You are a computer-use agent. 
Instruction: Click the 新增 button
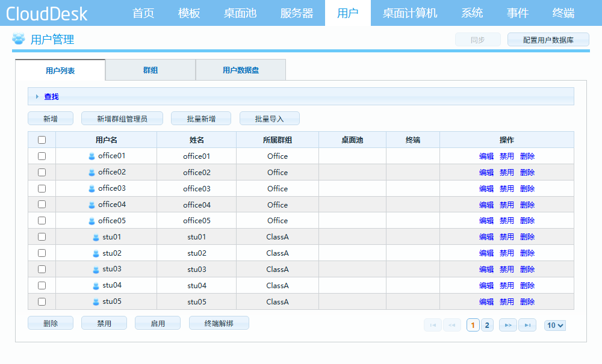coord(51,119)
